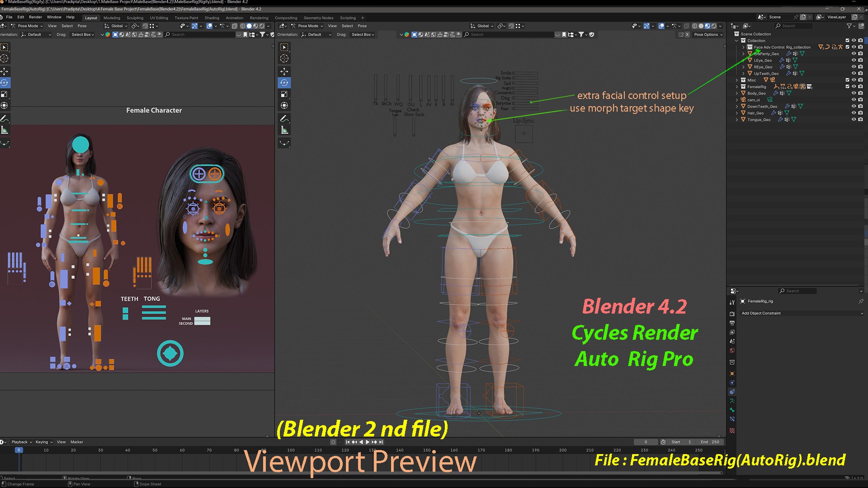The height and width of the screenshot is (488, 868).
Task: Disable rendering of cam_ui
Action: pos(861,100)
